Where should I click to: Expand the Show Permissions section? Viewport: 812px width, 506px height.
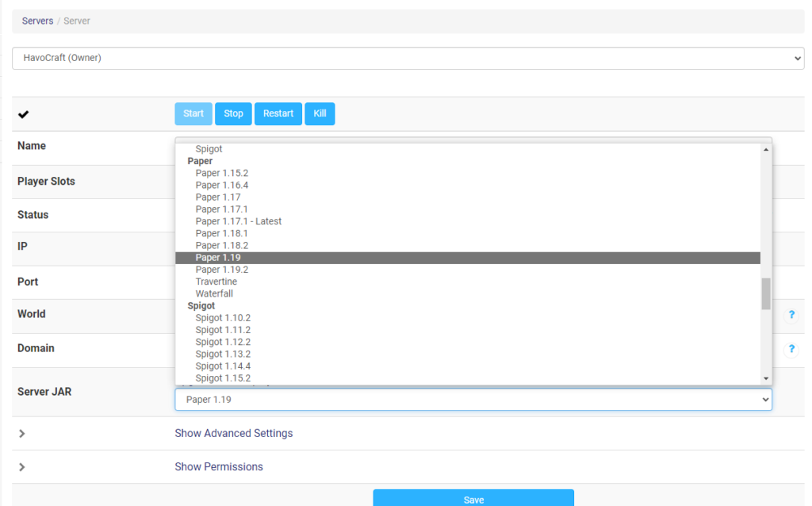218,466
